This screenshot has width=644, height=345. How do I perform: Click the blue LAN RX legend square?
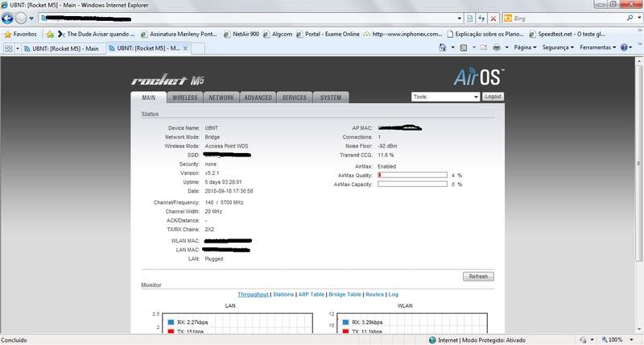tap(171, 322)
